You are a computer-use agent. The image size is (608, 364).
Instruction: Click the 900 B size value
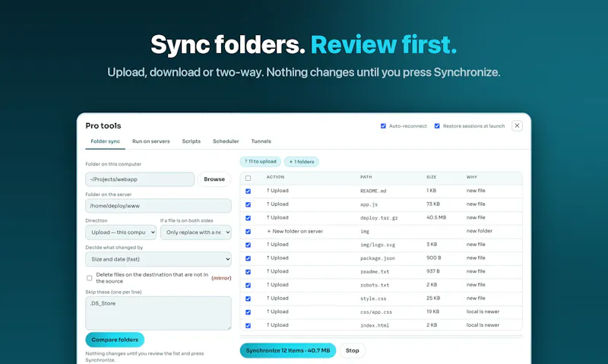pos(433,258)
